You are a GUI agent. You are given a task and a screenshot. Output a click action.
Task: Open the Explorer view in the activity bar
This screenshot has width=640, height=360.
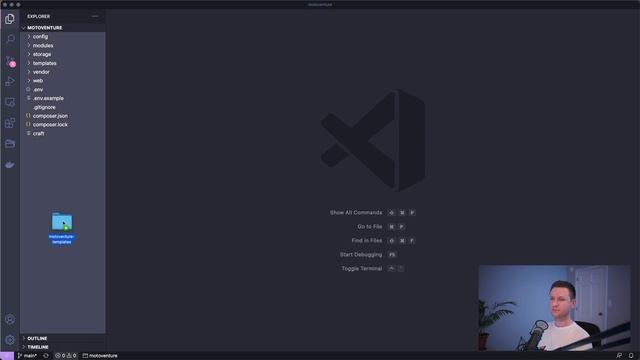coord(10,19)
